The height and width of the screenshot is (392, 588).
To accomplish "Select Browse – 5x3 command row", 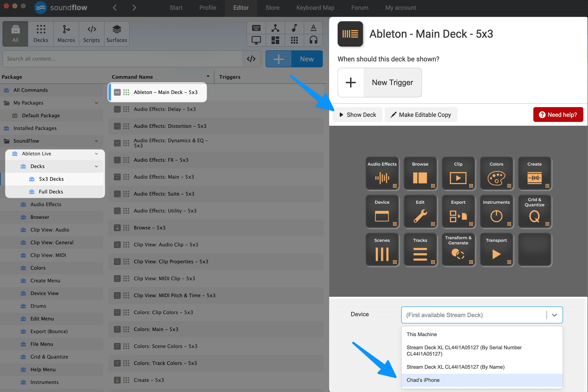I will click(216, 228).
